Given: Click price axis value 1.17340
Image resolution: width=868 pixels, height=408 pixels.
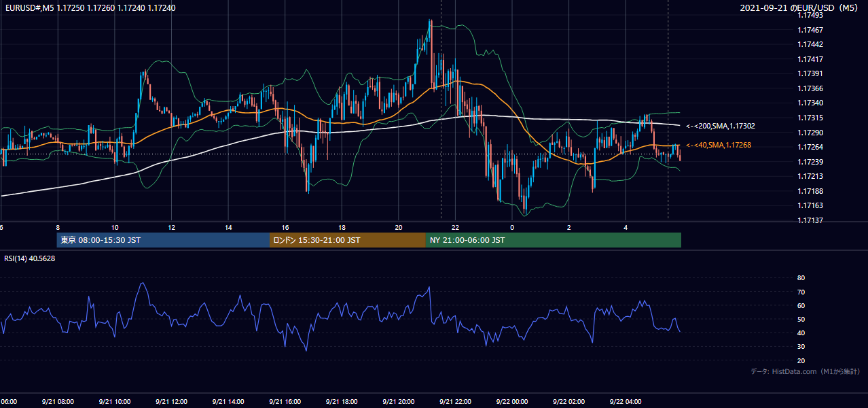Looking at the screenshot, I should pos(811,103).
